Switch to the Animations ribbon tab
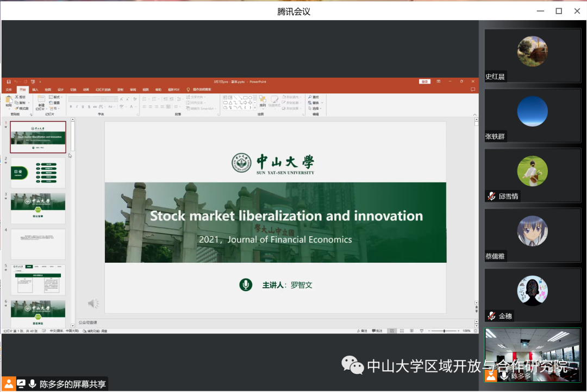Image resolution: width=587 pixels, height=392 pixels. (x=86, y=90)
